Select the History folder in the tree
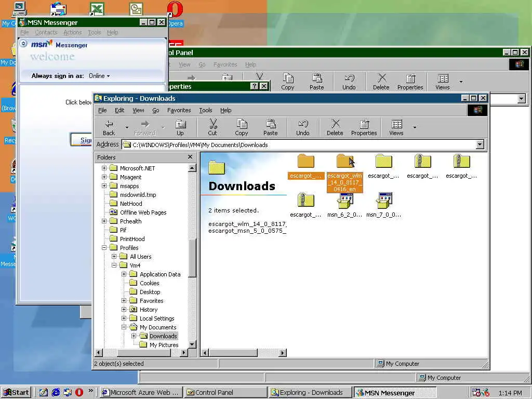Viewport: 532px width, 399px height. [x=149, y=310]
